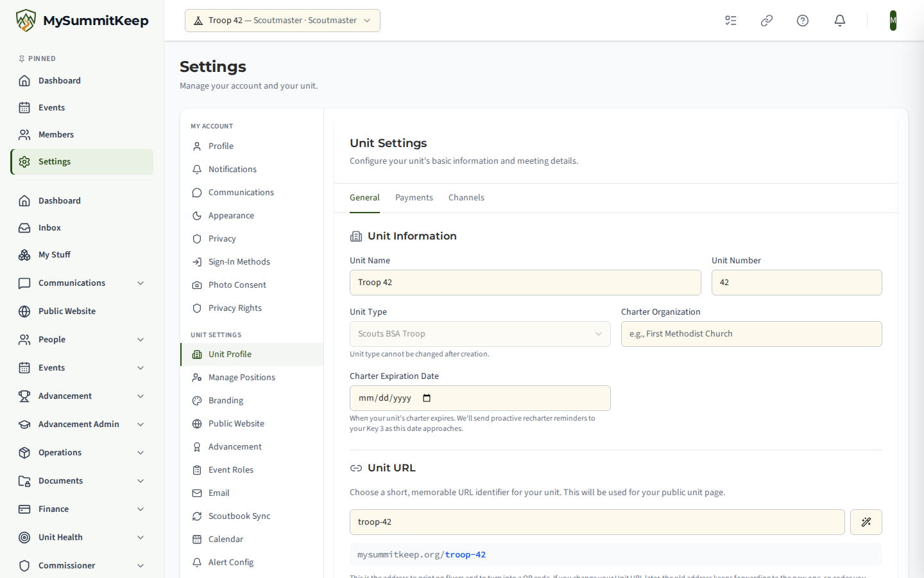Open Manage Positions in Unit Settings

(x=252, y=378)
